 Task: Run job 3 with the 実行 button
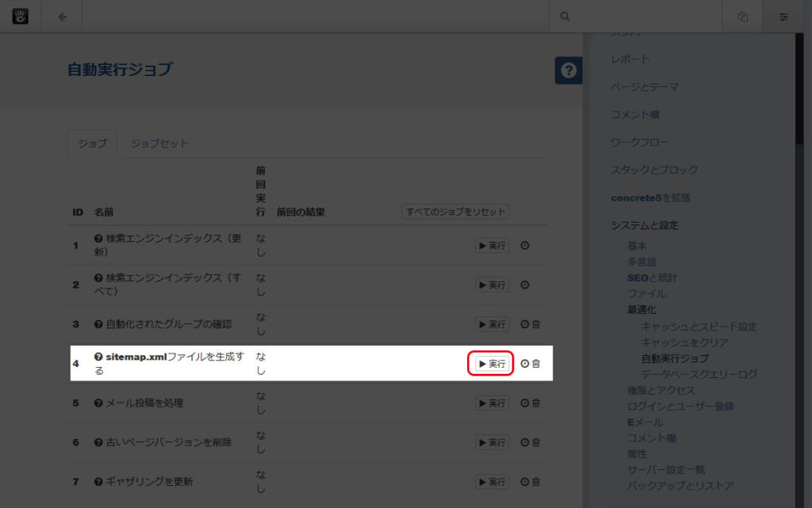(492, 324)
